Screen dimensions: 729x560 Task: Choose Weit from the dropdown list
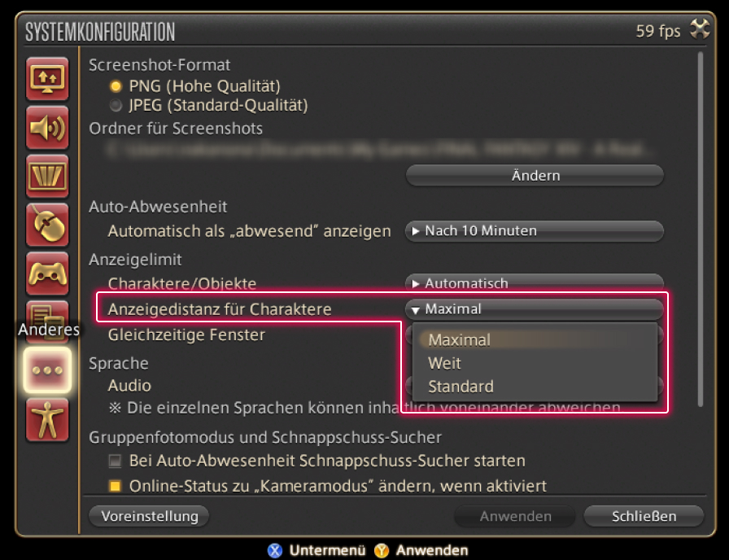tap(445, 363)
